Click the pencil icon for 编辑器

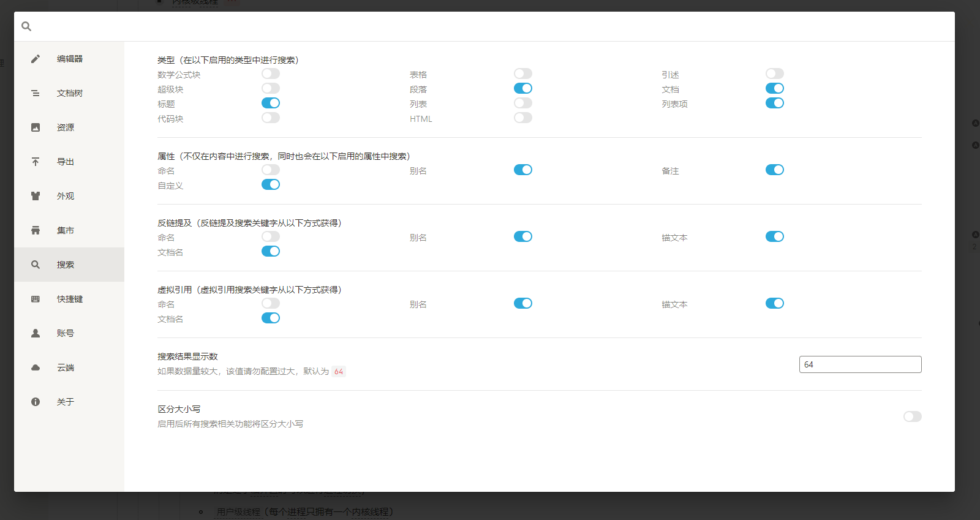coord(36,59)
